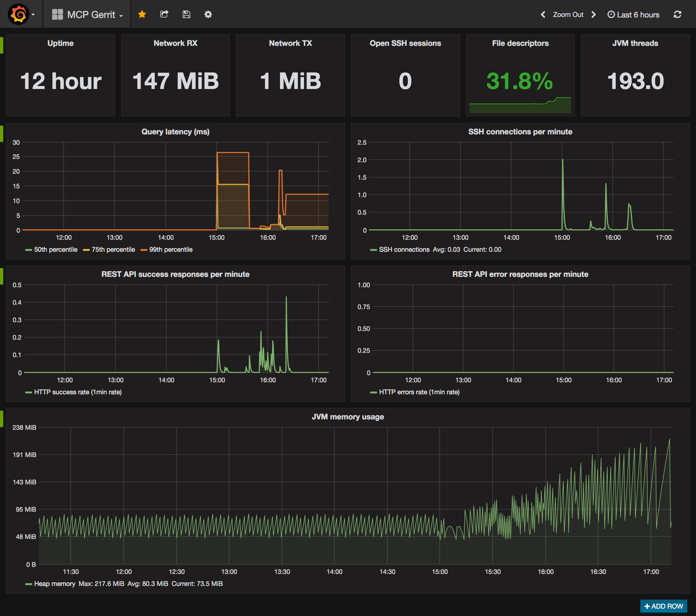Open the Network TX panel title menu

pyautogui.click(x=290, y=43)
